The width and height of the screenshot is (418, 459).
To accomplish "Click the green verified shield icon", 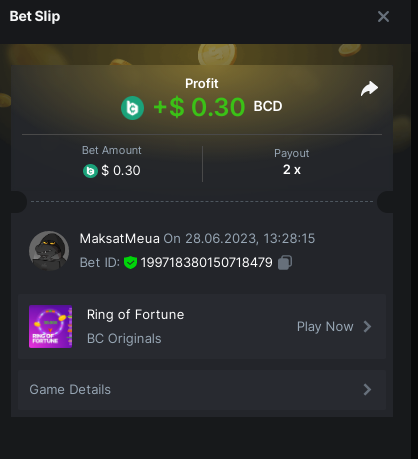I will click(130, 263).
